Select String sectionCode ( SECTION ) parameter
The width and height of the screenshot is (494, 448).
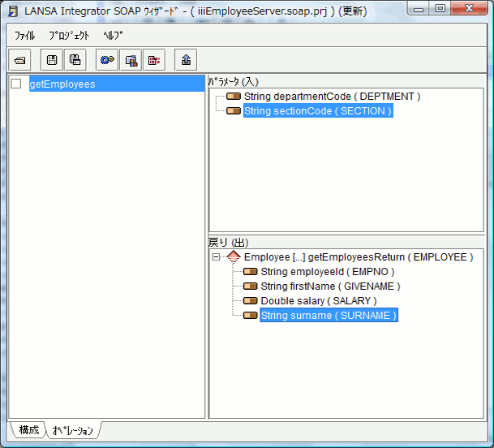318,111
